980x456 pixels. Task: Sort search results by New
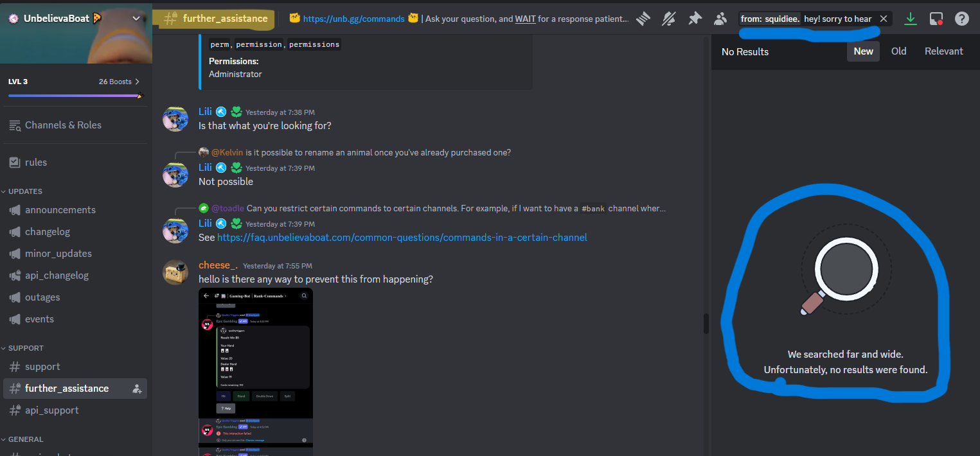pyautogui.click(x=863, y=51)
